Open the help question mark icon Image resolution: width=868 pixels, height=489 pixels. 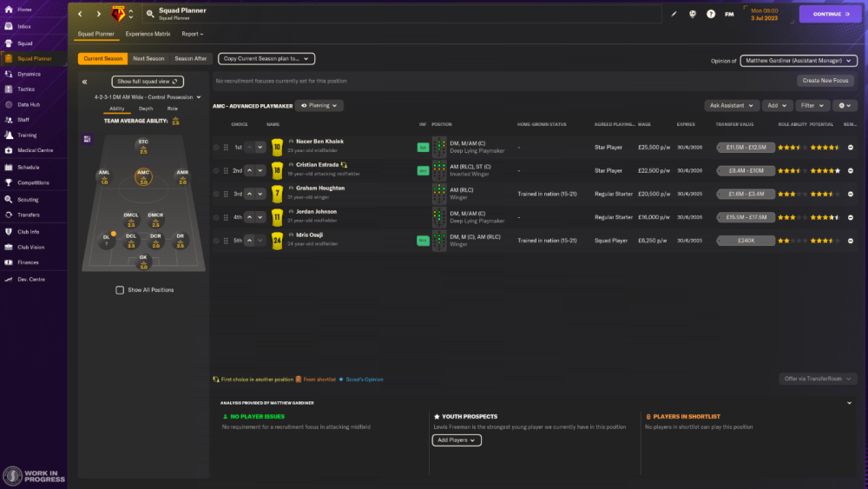(711, 14)
